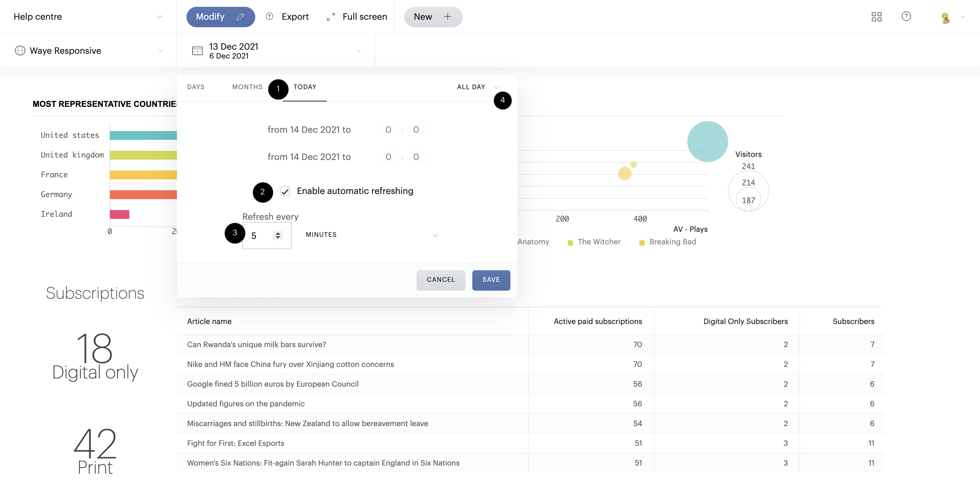The image size is (980, 486).
Task: Click the grid apps icon in top right
Action: pyautogui.click(x=877, y=16)
